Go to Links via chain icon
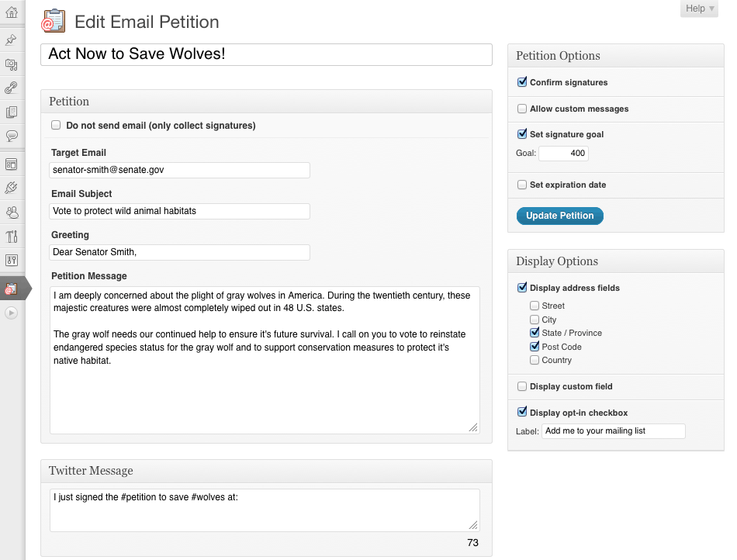 coord(11,88)
